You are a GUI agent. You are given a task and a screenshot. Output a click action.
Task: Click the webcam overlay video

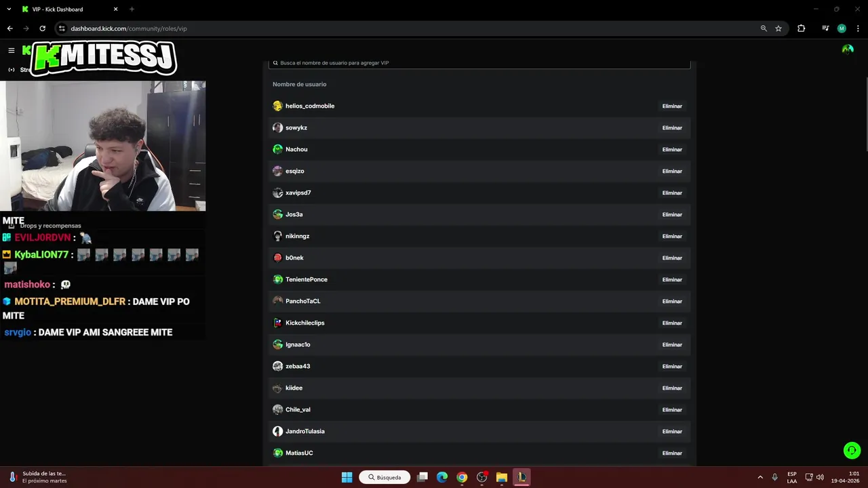tap(103, 146)
